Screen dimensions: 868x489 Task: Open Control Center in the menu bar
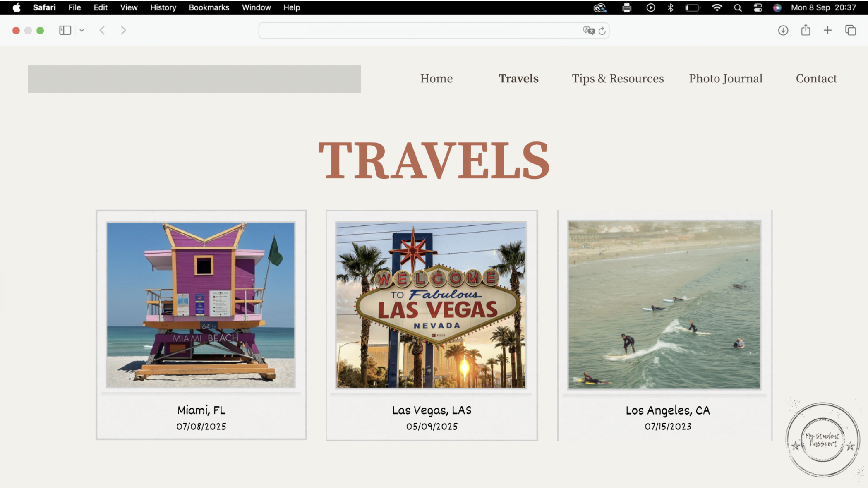click(758, 7)
